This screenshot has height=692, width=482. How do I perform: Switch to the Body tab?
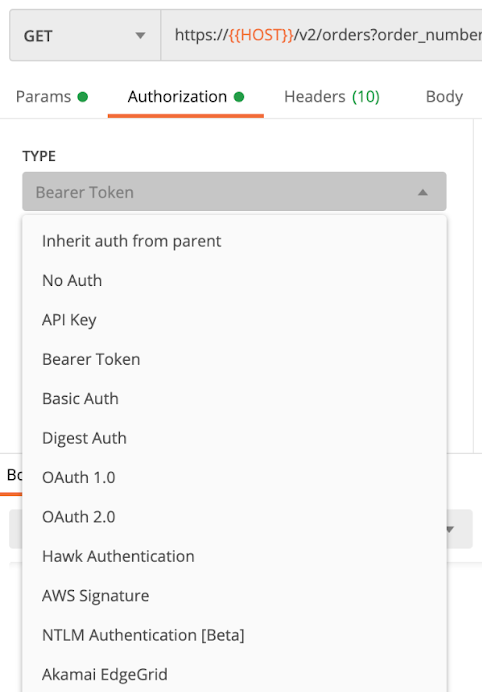tap(444, 97)
